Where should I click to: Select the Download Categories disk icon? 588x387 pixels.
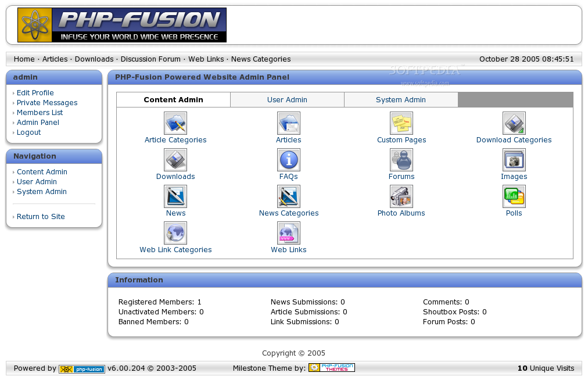(514, 123)
